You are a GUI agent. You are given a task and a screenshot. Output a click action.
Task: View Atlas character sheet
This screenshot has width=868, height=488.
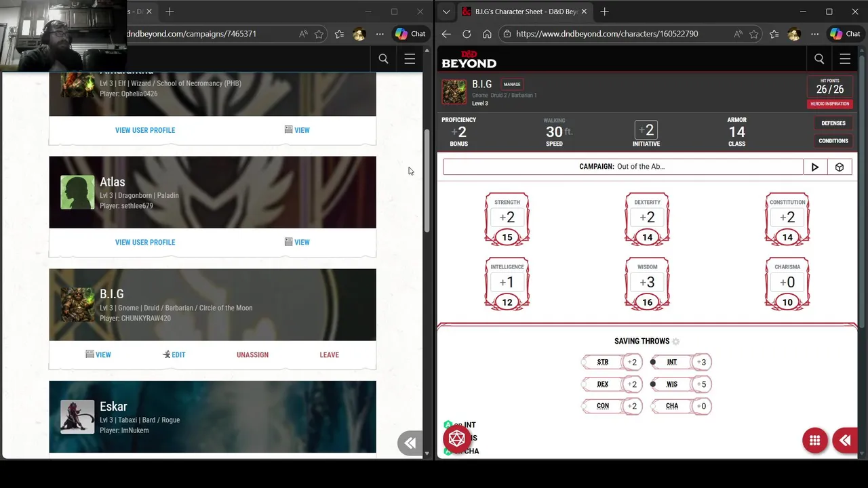297,243
